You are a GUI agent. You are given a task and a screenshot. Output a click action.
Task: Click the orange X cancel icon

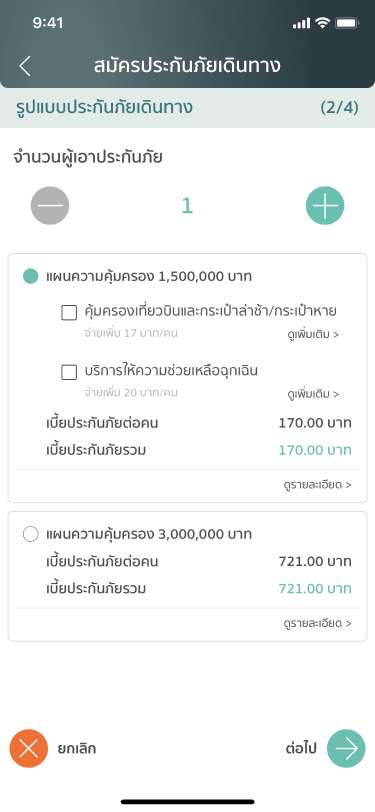tap(28, 748)
